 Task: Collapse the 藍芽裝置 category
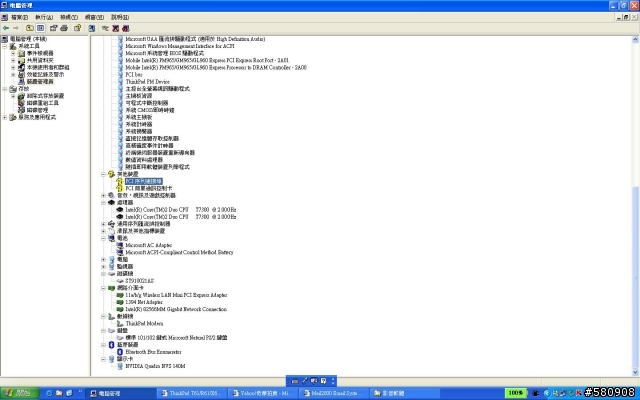[104, 345]
